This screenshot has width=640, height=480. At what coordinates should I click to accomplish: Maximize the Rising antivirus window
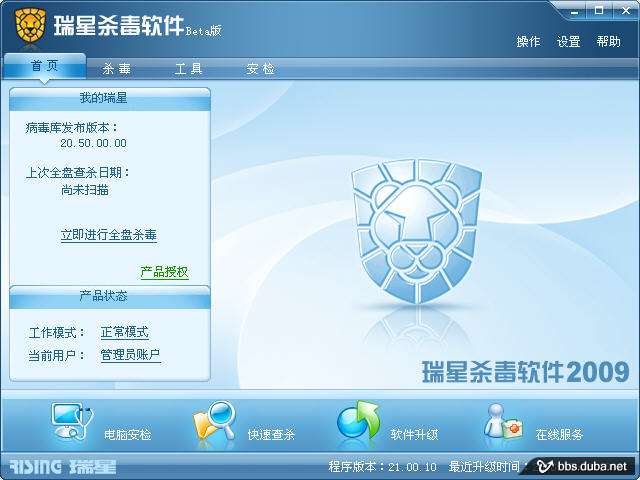pos(599,11)
